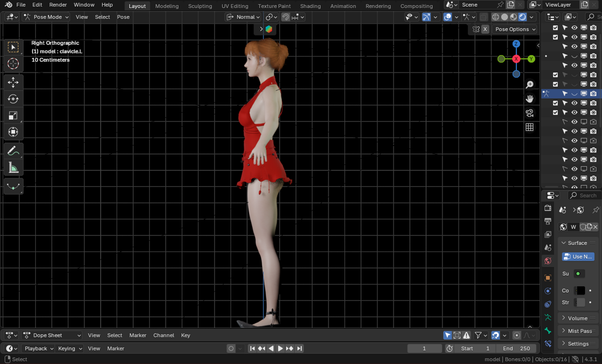Enable the Use Nodes button

(578, 256)
